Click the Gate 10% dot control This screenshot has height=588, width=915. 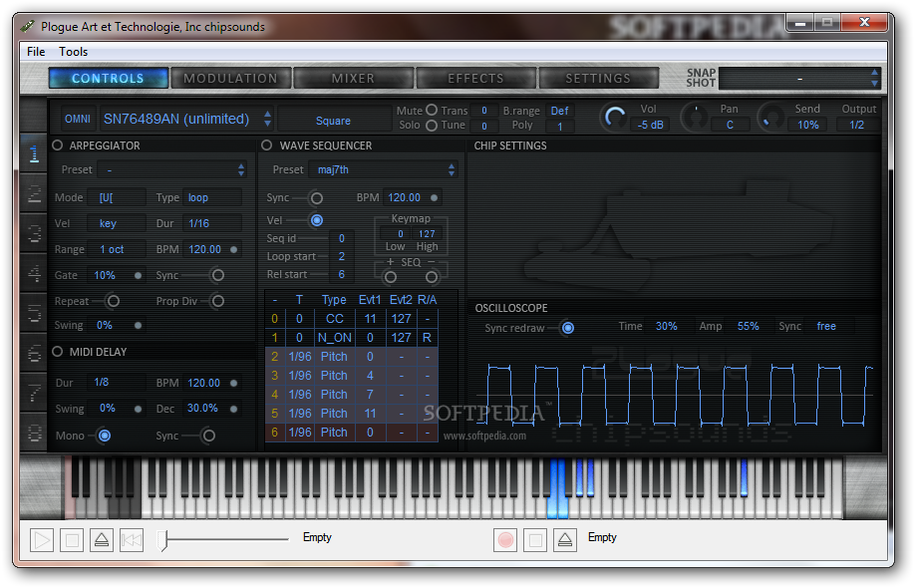coord(139,275)
